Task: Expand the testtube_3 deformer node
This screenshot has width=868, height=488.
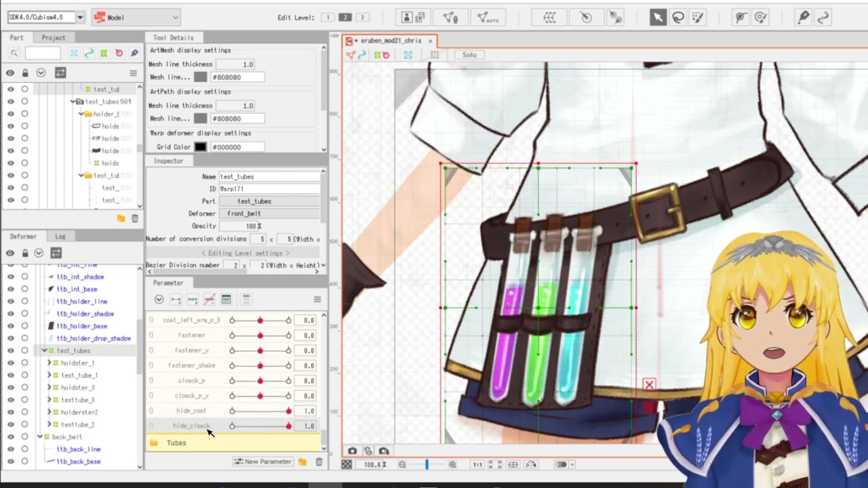Action: (49, 400)
